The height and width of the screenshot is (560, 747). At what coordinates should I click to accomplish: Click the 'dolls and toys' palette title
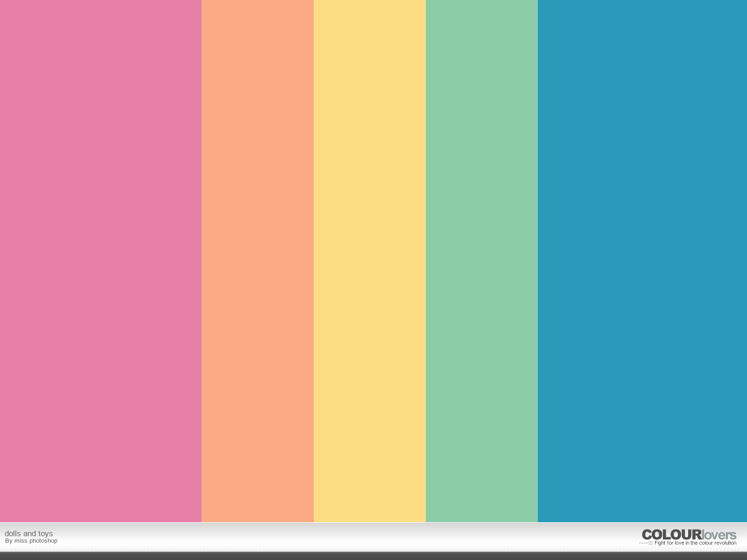(x=29, y=533)
